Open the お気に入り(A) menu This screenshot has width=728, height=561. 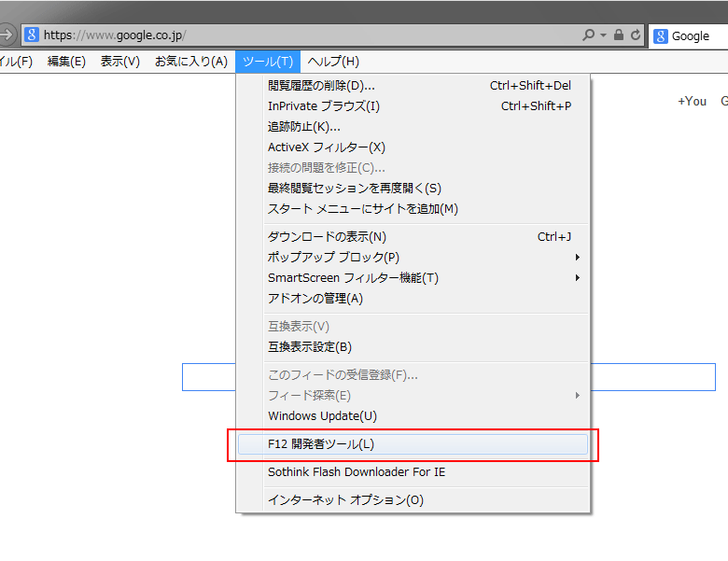click(191, 62)
